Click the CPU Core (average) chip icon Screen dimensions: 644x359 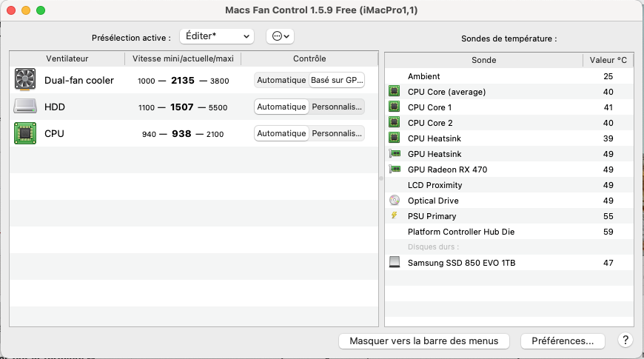(395, 91)
